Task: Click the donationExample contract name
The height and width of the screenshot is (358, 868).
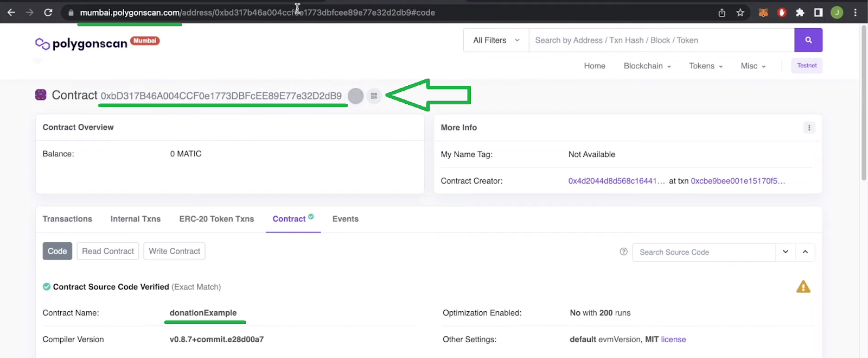Action: click(x=203, y=313)
